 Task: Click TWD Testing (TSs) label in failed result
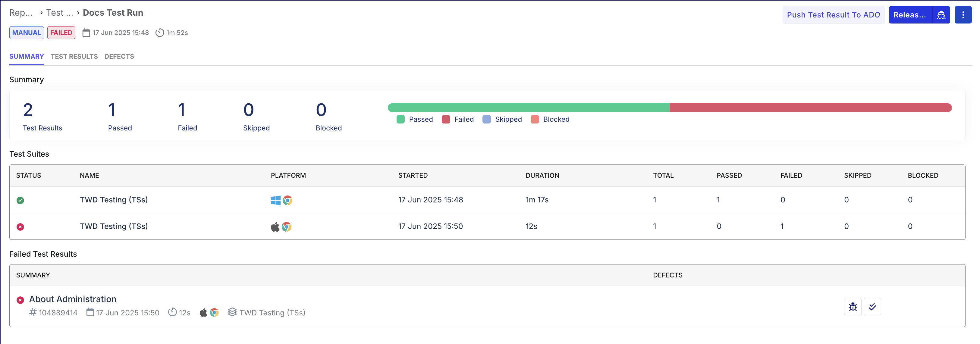pos(272,313)
